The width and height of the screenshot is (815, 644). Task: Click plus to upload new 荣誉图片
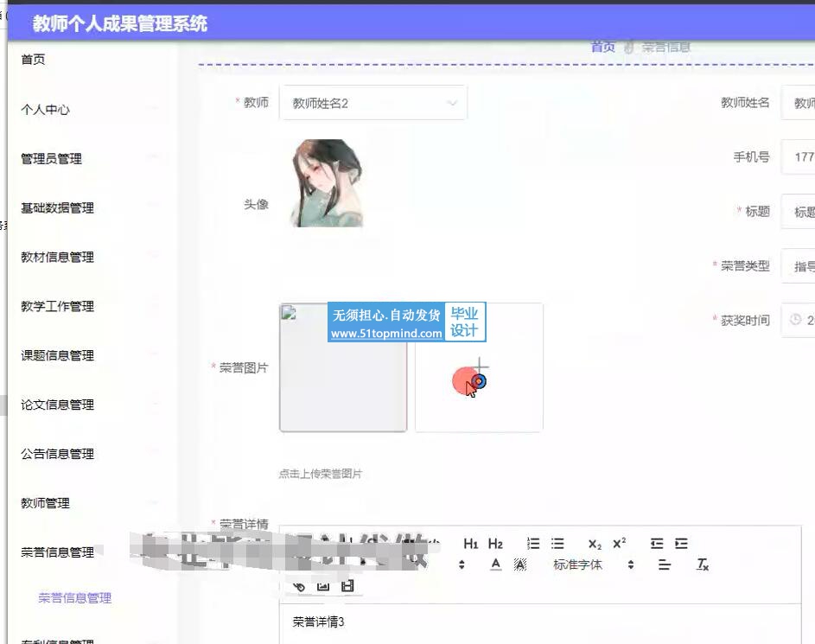pos(479,367)
